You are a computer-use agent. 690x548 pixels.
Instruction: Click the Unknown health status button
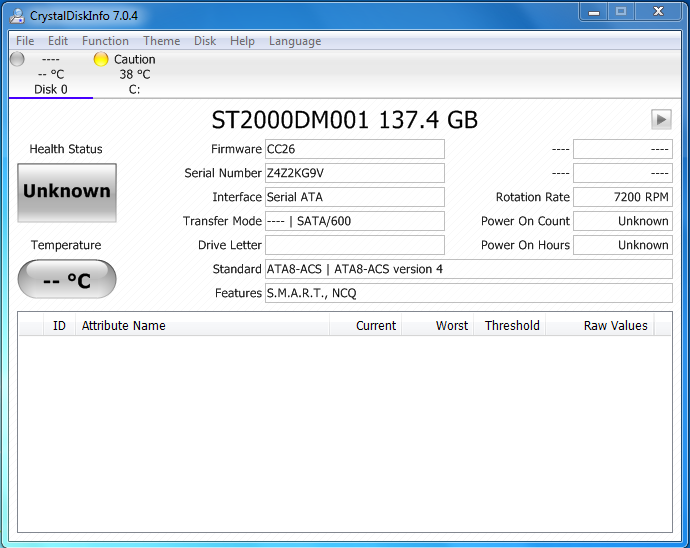pos(67,193)
